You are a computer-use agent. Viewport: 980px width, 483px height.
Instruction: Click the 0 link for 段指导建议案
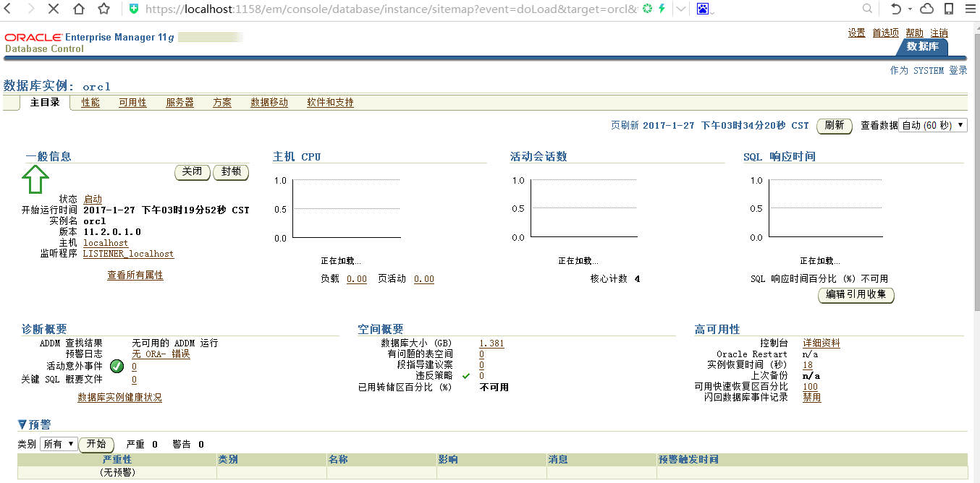(481, 365)
